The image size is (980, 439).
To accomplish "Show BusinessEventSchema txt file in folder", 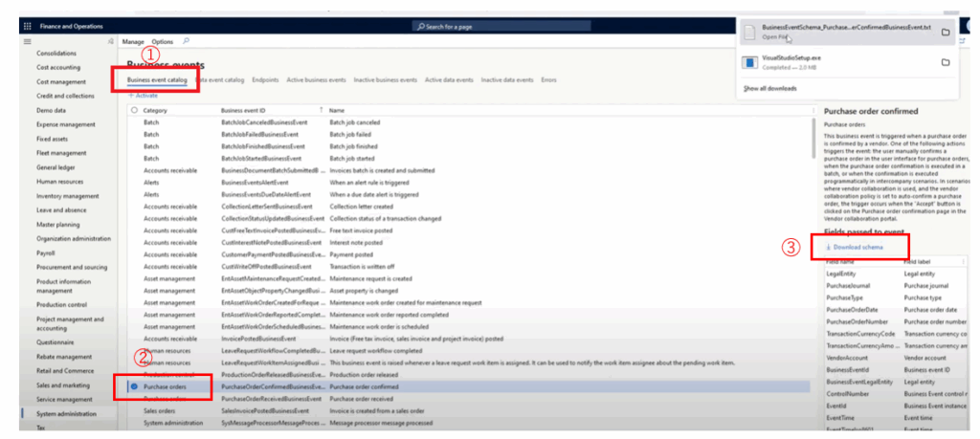I will coord(946,32).
